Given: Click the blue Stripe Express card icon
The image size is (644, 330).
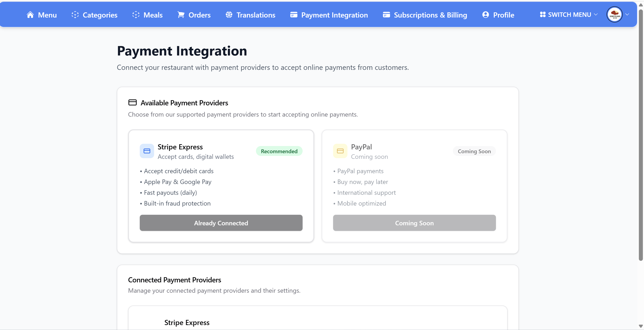Looking at the screenshot, I should point(147,151).
